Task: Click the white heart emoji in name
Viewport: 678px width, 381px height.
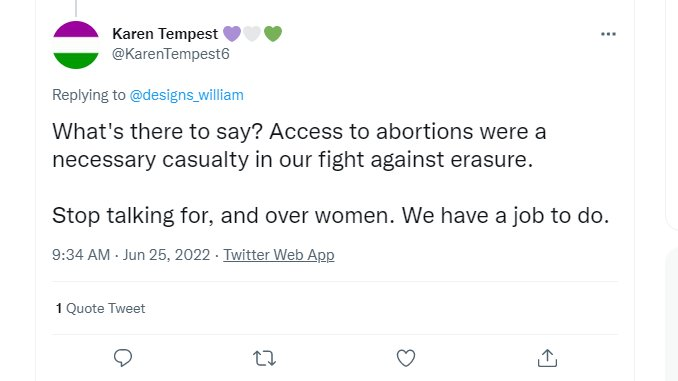Action: point(252,34)
